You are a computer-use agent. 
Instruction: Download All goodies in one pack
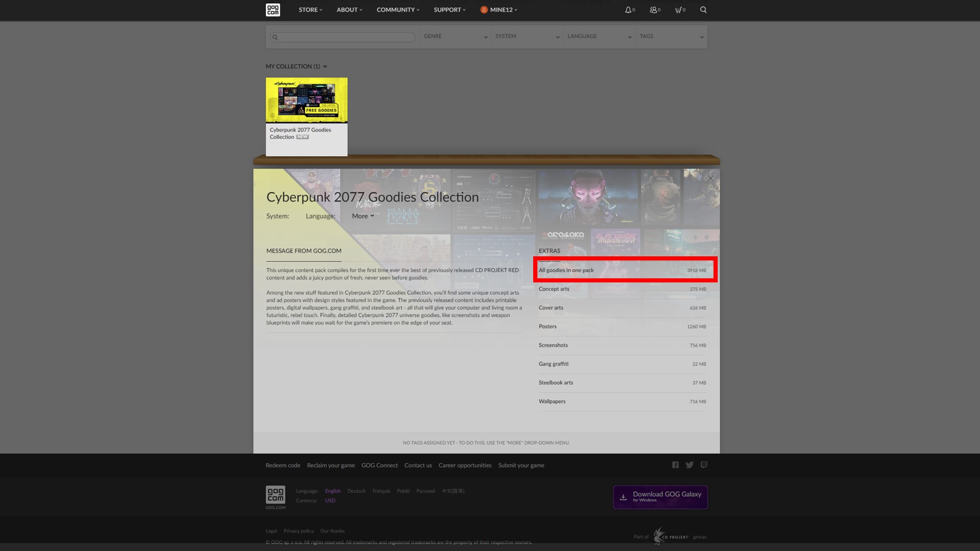[622, 270]
